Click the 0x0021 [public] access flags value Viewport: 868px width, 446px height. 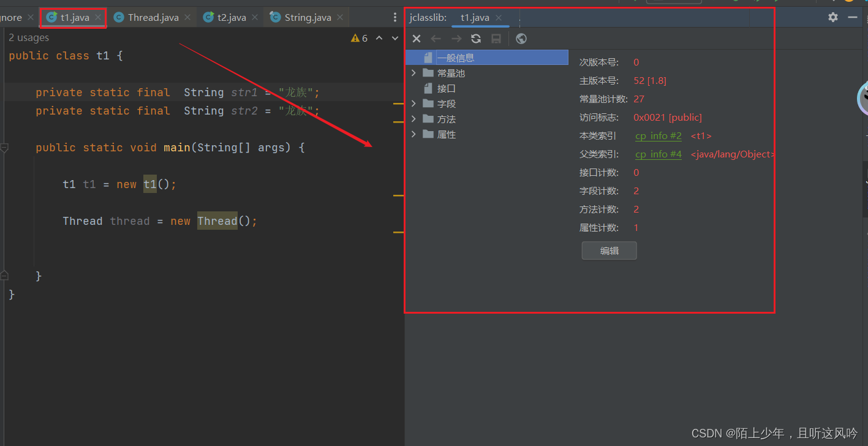[x=668, y=118]
